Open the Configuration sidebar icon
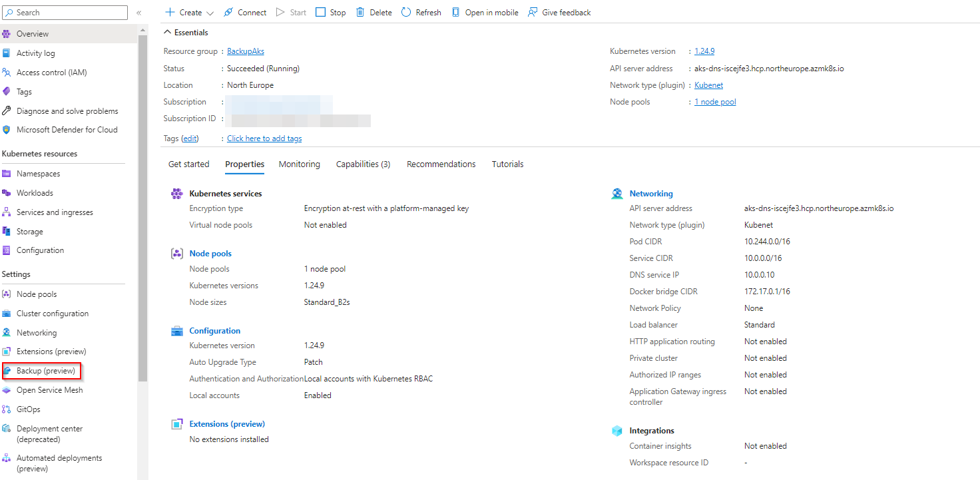The image size is (980, 480). (7, 250)
